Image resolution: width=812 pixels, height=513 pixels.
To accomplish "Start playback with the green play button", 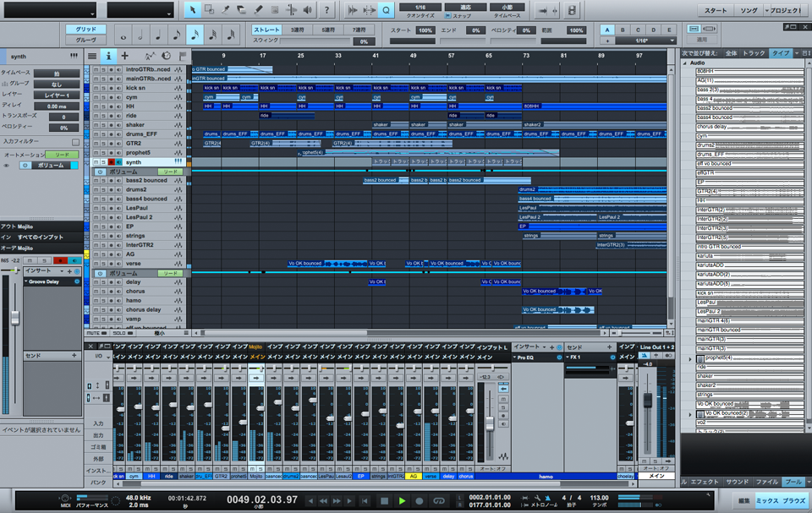I will [x=402, y=500].
